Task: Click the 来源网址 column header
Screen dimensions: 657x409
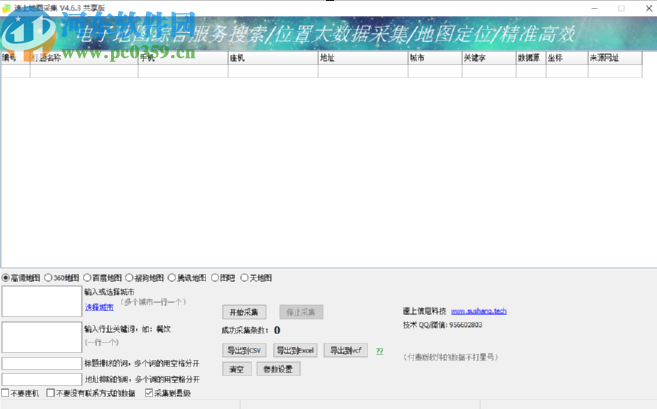Action: pyautogui.click(x=615, y=58)
